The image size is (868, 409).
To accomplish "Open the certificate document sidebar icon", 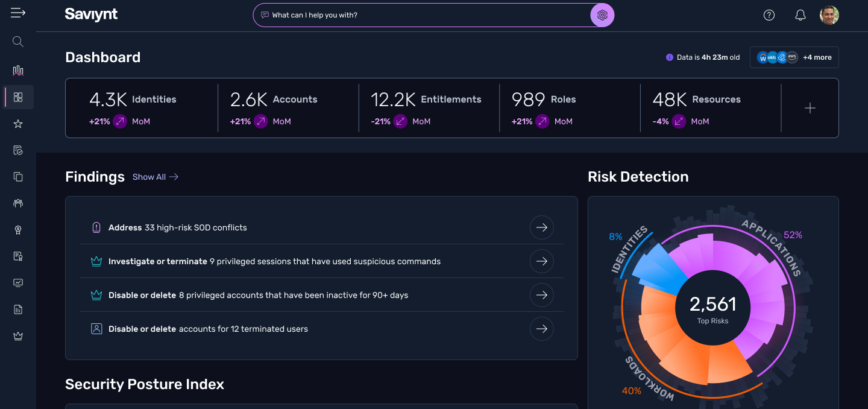I will pyautogui.click(x=18, y=256).
